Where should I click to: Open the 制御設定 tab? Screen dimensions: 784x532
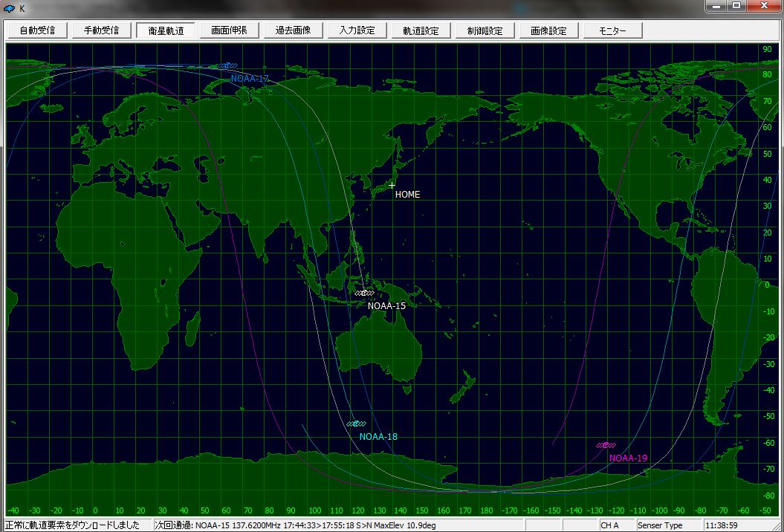pyautogui.click(x=485, y=30)
